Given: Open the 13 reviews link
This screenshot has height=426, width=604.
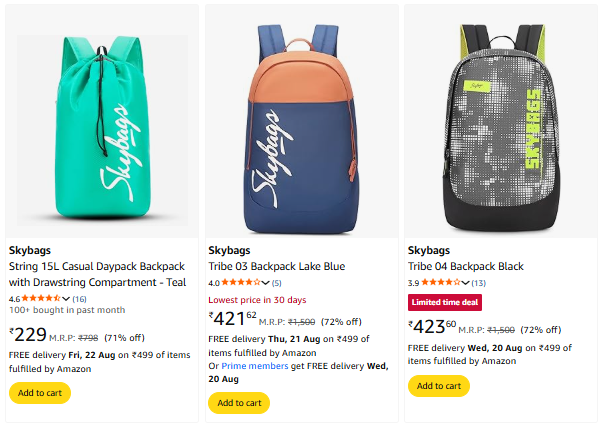Looking at the screenshot, I should [478, 283].
